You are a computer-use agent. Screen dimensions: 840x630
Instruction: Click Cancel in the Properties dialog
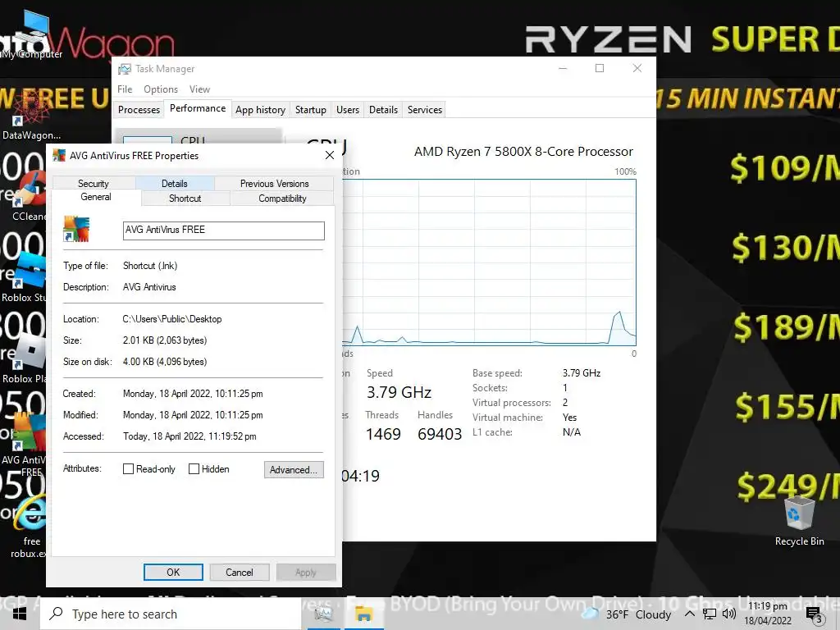point(240,572)
